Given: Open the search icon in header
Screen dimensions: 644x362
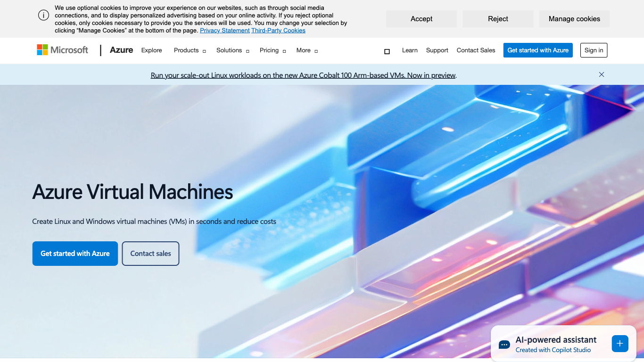Looking at the screenshot, I should (387, 51).
